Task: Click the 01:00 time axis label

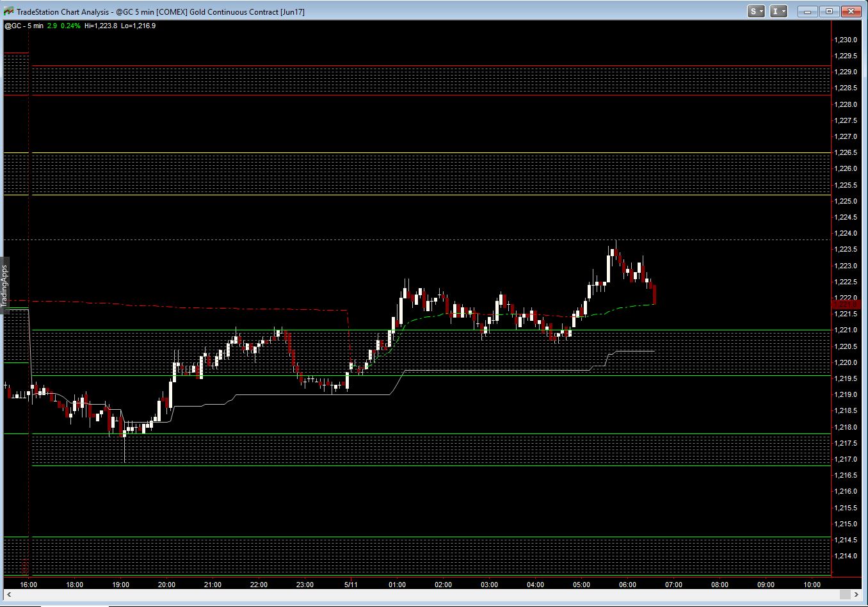Action: coord(398,585)
